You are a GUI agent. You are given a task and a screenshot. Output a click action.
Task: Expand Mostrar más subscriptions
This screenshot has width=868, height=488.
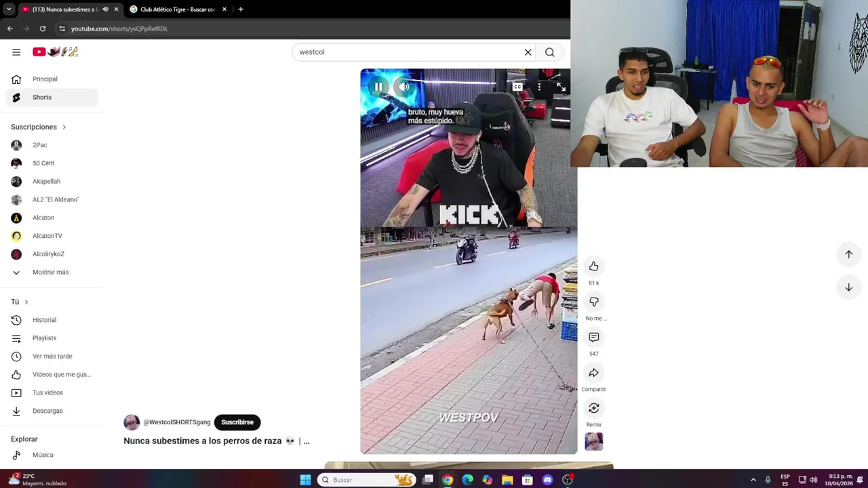coord(52,272)
